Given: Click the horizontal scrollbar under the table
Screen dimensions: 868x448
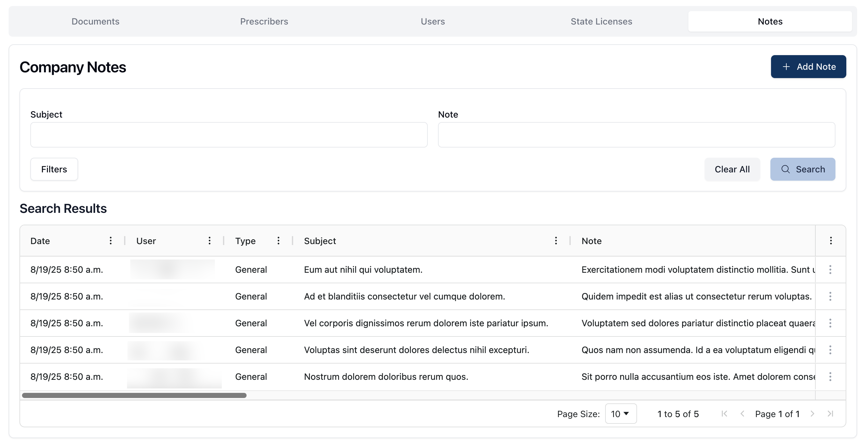Looking at the screenshot, I should coord(134,395).
